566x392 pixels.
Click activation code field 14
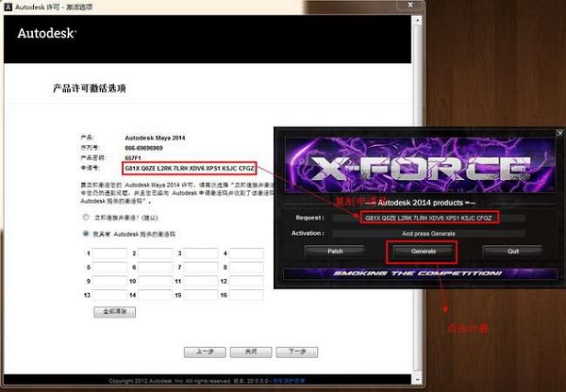[x=156, y=295]
